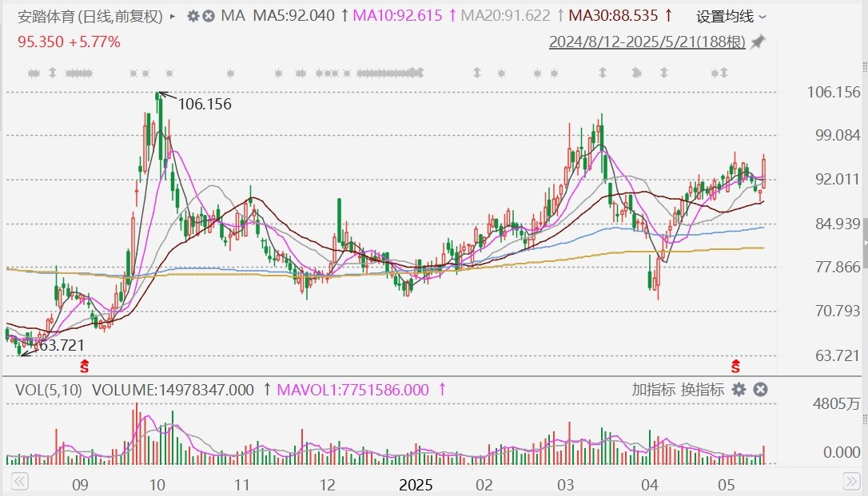Screen dimensions: 868x496
Task: Expand the 安踏体育 (日线,前复权) period arrow
Action: point(173,16)
